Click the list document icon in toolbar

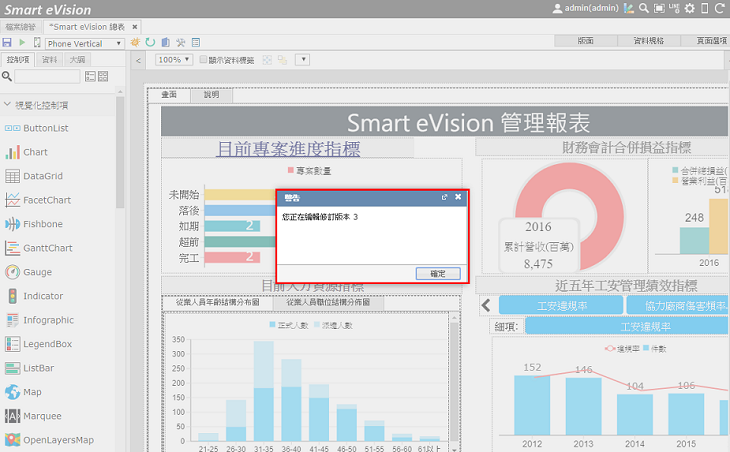pyautogui.click(x=196, y=43)
